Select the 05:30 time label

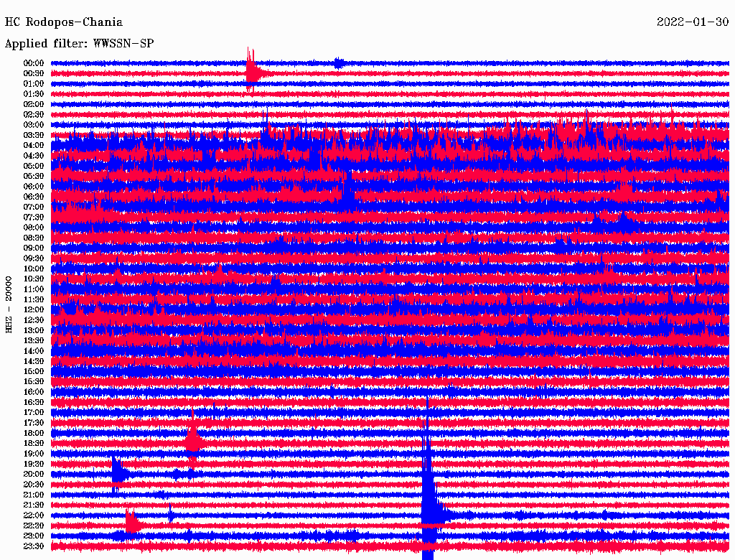coord(33,177)
